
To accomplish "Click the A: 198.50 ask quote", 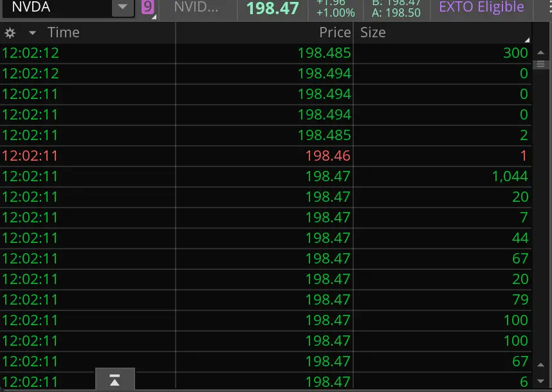I will 396,13.
